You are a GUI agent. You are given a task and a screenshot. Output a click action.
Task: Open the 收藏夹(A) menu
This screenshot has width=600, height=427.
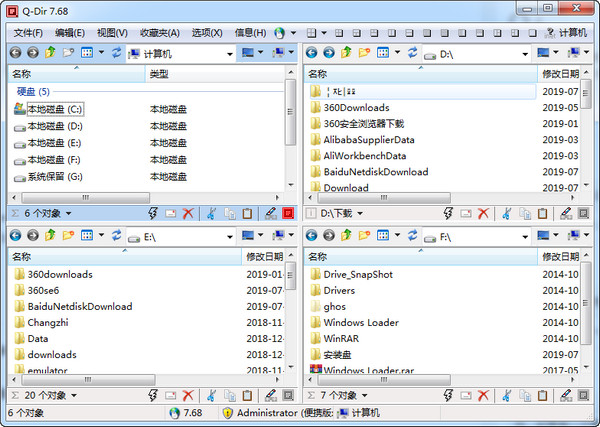pos(160,33)
